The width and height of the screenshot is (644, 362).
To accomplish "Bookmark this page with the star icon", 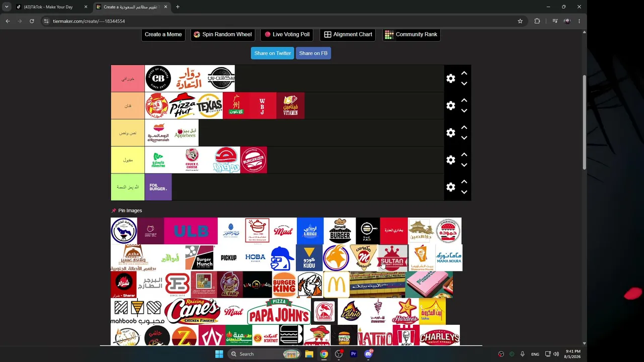I will tap(520, 21).
